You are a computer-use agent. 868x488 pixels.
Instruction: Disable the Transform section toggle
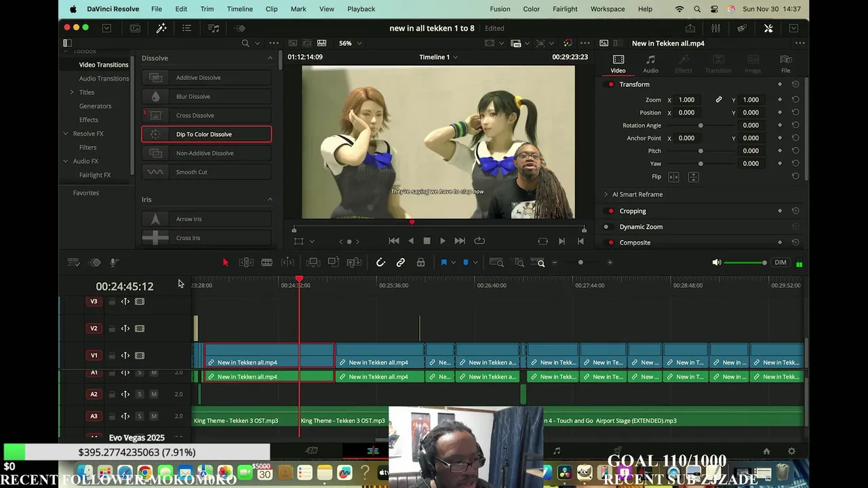(611, 85)
